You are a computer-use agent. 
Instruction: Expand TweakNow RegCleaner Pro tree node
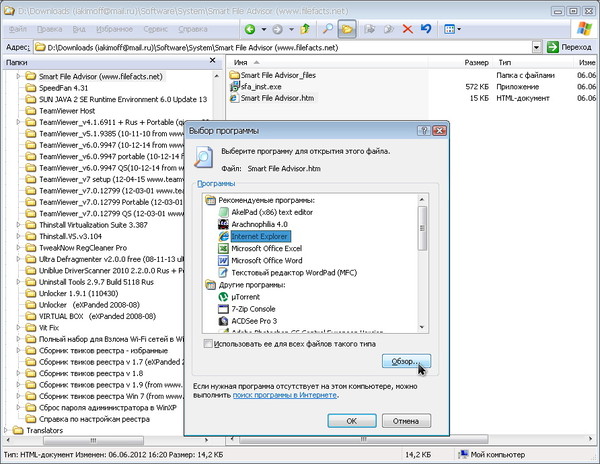pos(18,248)
